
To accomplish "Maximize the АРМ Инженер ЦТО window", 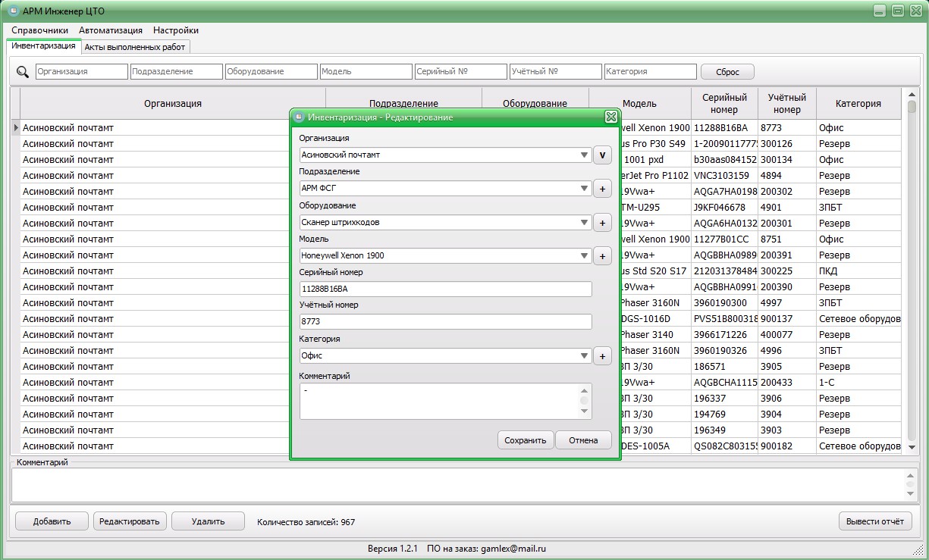I will [x=898, y=11].
